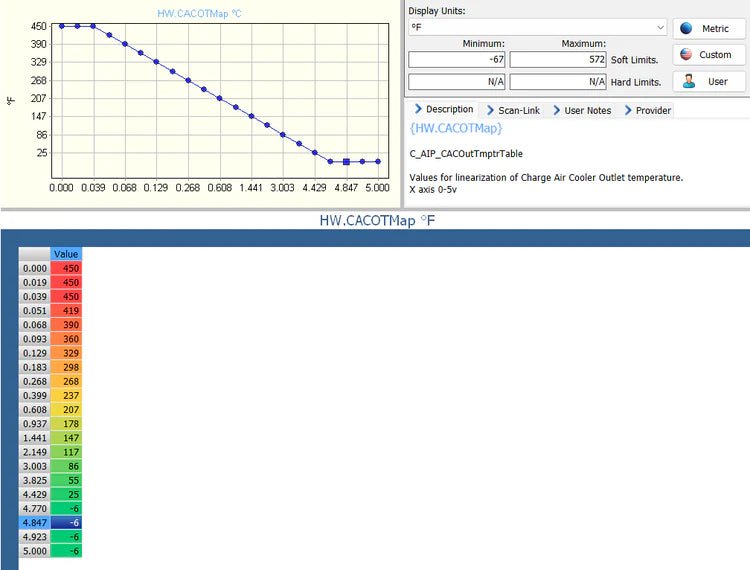Click the soft limit Maximum field

(x=558, y=60)
